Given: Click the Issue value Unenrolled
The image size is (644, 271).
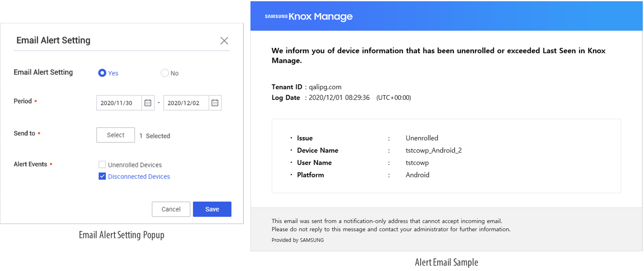Looking at the screenshot, I should (422, 138).
